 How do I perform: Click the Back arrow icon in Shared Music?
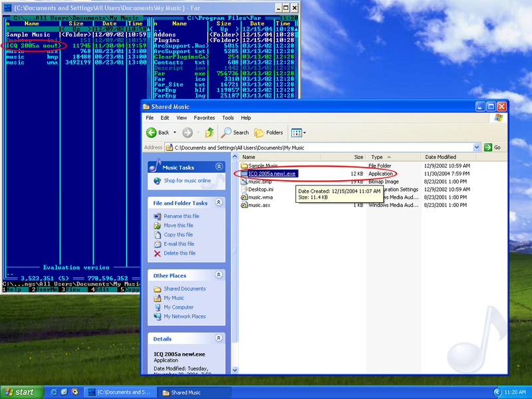pyautogui.click(x=152, y=132)
